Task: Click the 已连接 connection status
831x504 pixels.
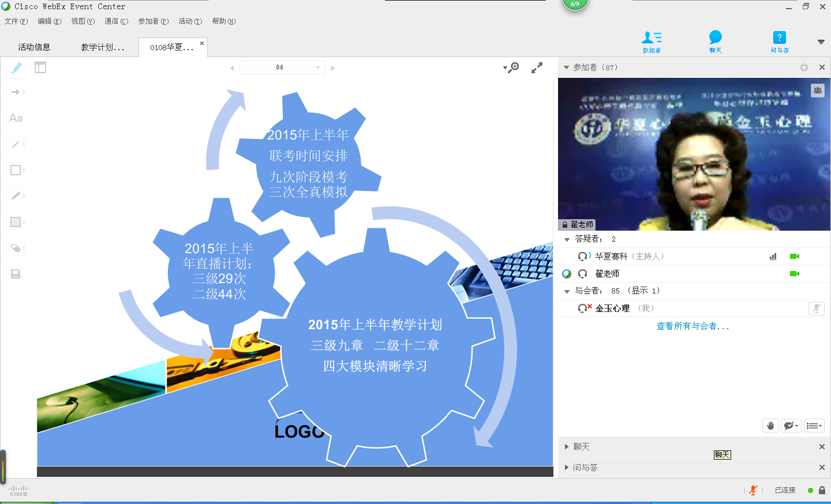Action: [x=785, y=490]
